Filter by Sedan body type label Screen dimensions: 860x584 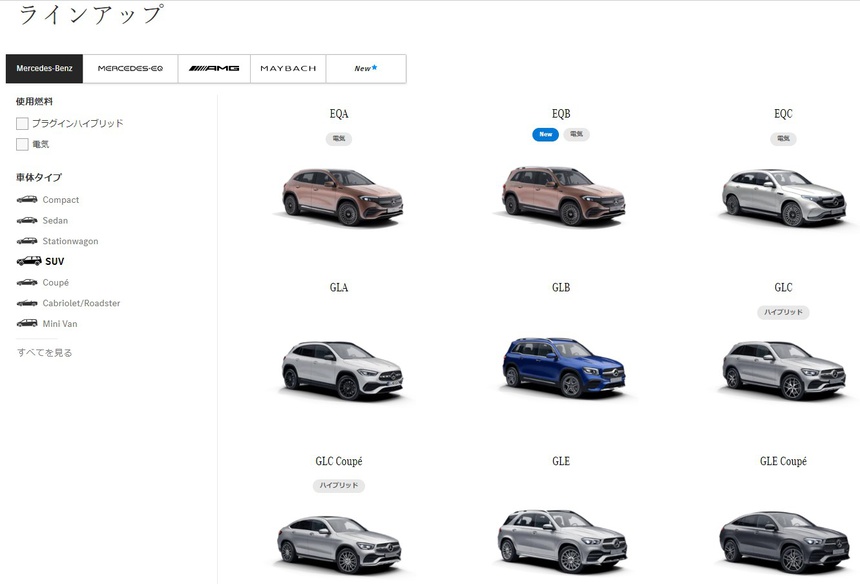(x=55, y=220)
